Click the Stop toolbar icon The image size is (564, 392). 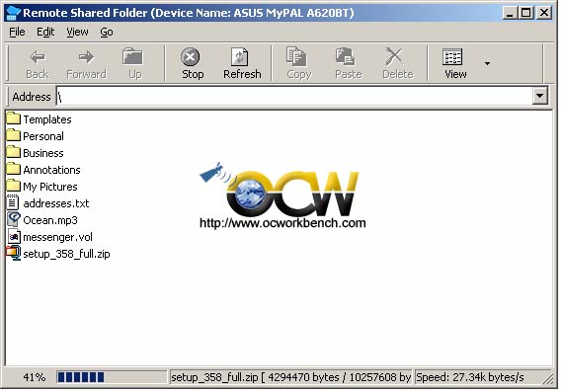(190, 57)
